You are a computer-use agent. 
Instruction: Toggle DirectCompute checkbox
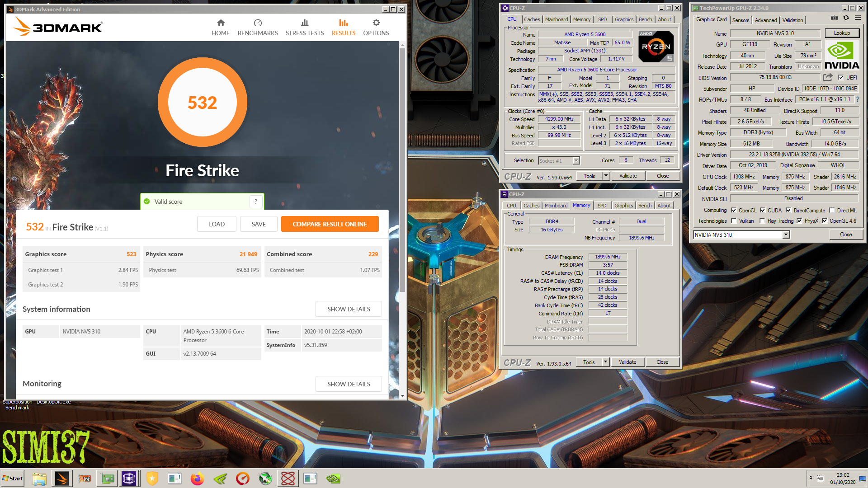click(x=788, y=210)
